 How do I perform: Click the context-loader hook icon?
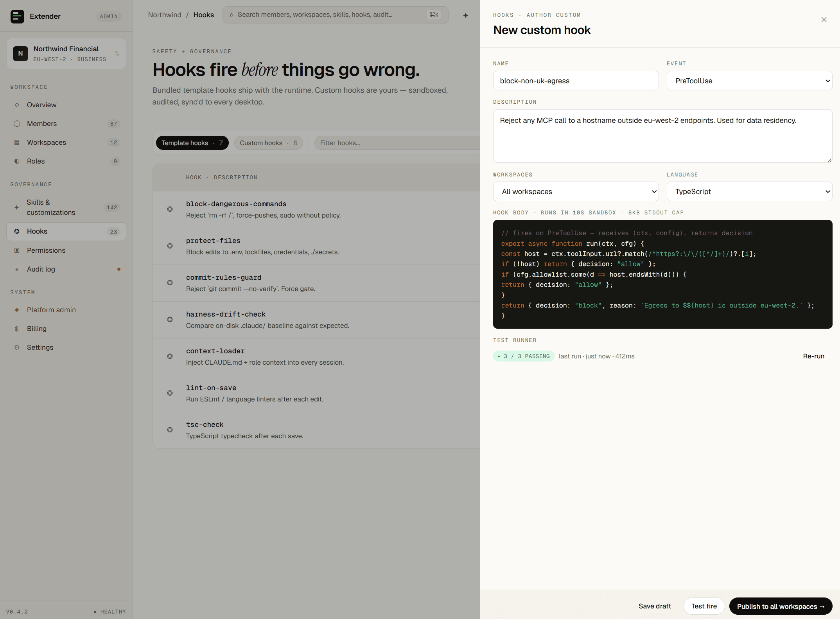170,356
